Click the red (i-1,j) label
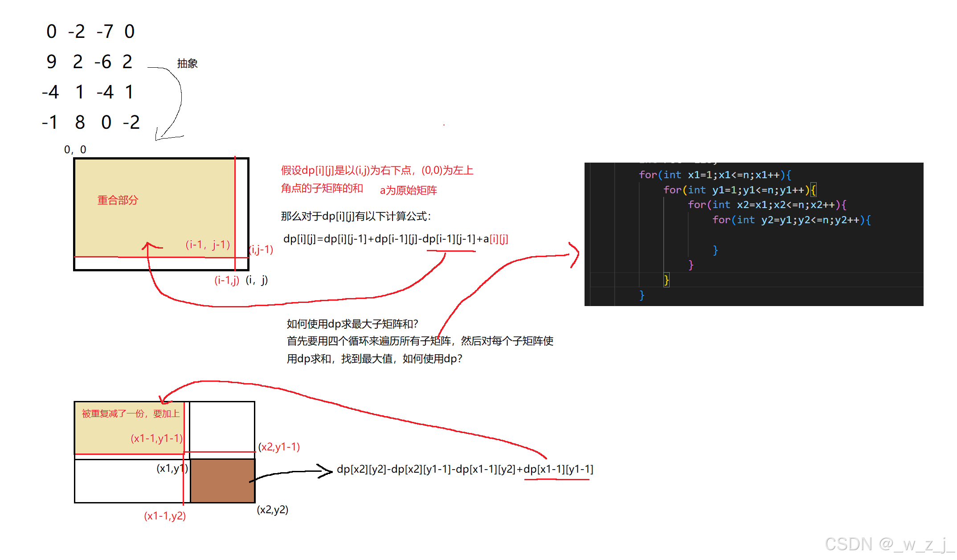957x560 pixels. tap(227, 280)
